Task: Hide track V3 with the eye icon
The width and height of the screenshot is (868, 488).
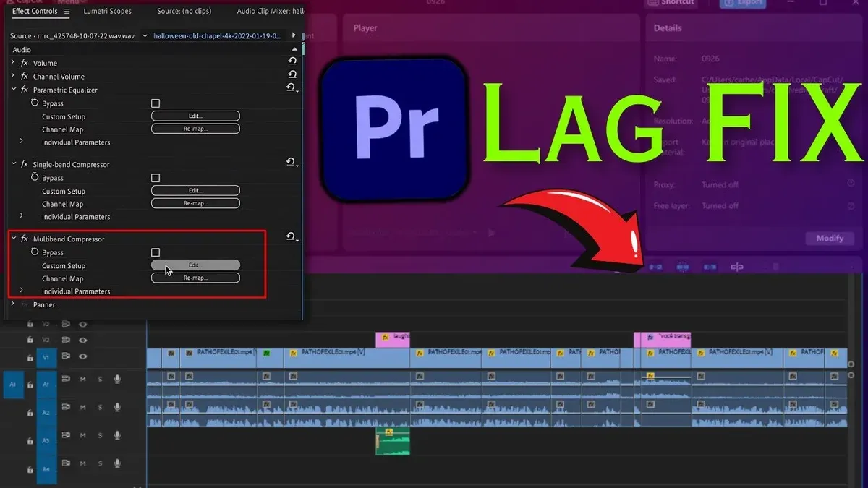Action: [x=83, y=325]
